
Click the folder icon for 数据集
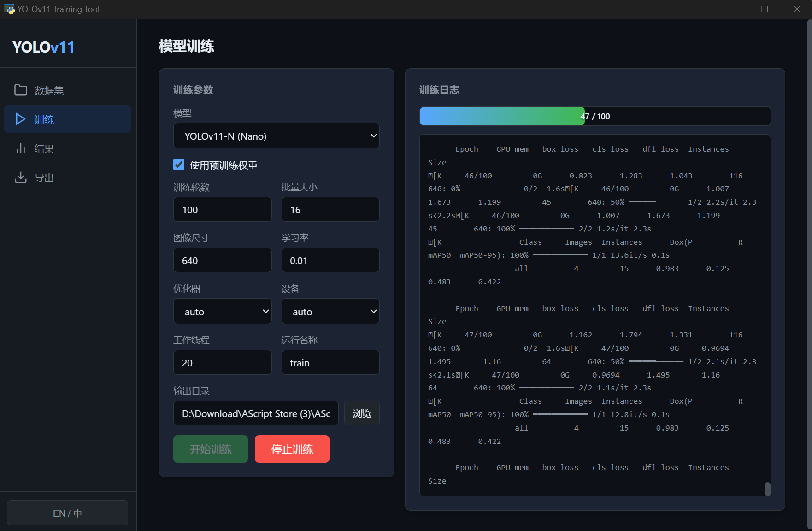[x=21, y=90]
